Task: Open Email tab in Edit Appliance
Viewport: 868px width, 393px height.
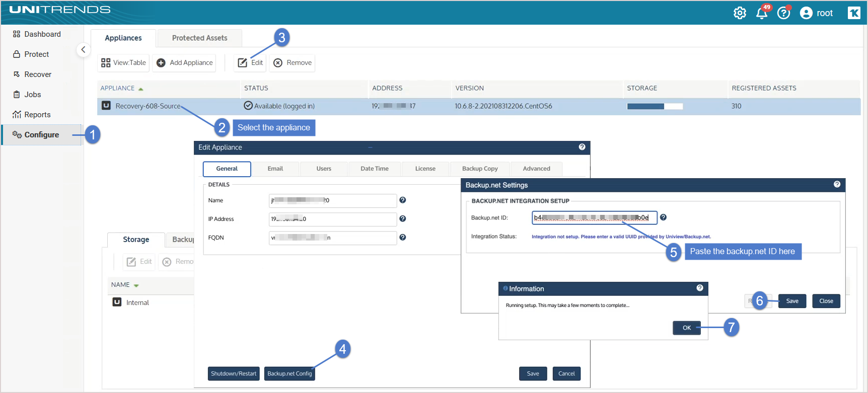Action: point(275,169)
